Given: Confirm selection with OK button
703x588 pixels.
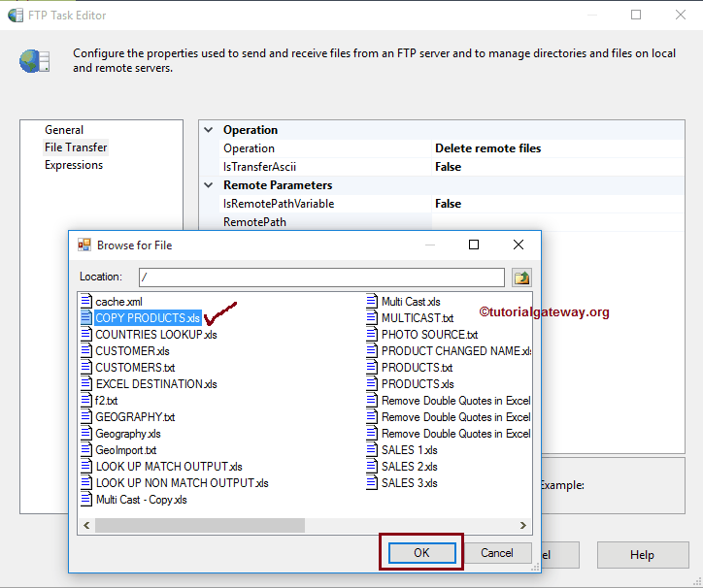Looking at the screenshot, I should [x=421, y=553].
